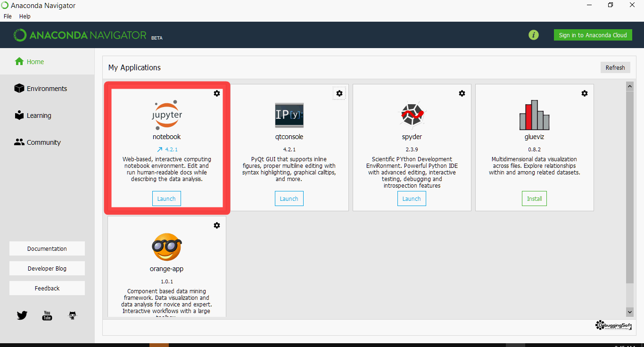644x347 pixels.
Task: Click Sign in to Anaconda Cloud
Action: (x=593, y=35)
